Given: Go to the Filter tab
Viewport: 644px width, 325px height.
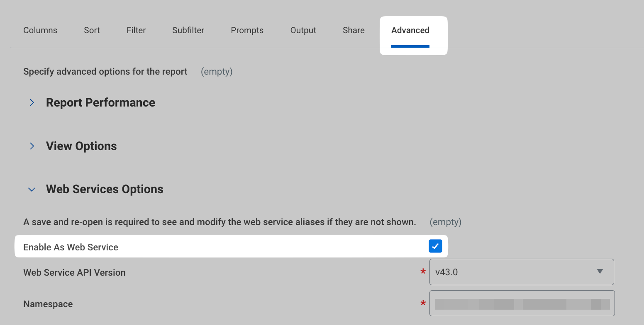Looking at the screenshot, I should coord(136,30).
